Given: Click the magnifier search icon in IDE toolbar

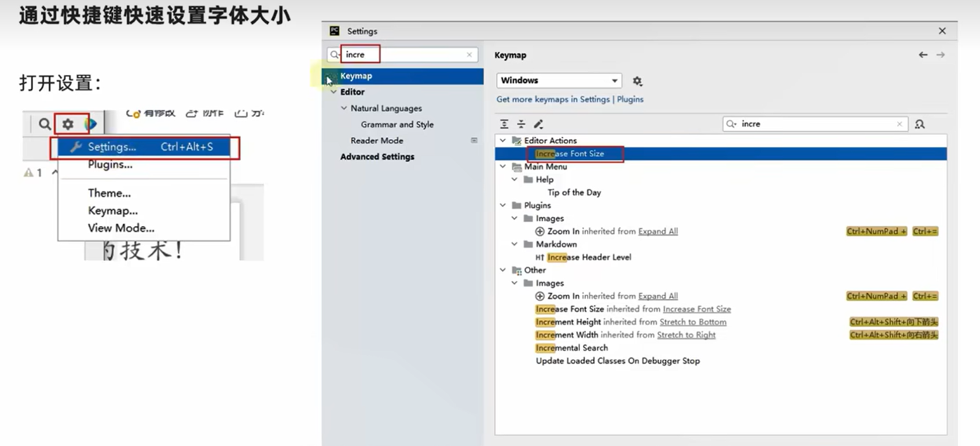Looking at the screenshot, I should (x=45, y=124).
